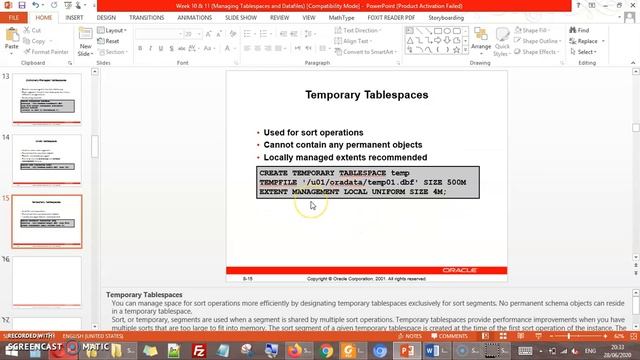Open the Select dropdown in Editing
Image resolution: width=640 pixels, height=360 pixels.
click(584, 52)
